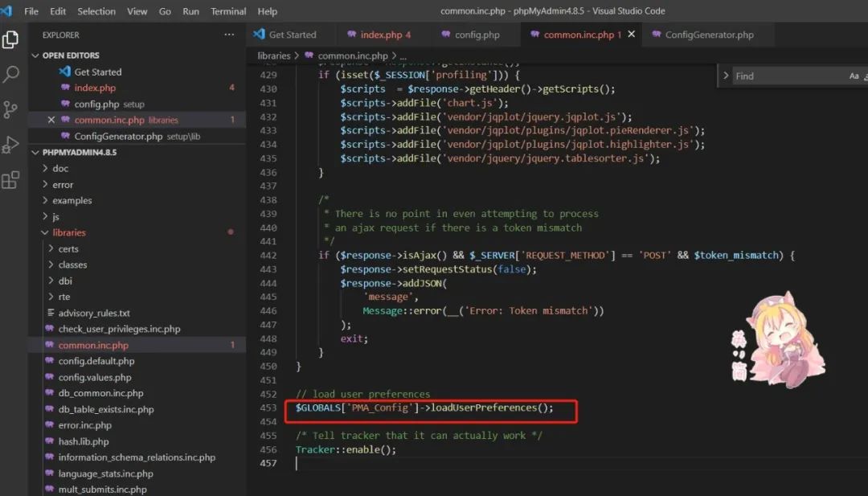Open information_schema_relations.inc.php file
Viewport: 868px width, 496px height.
(x=137, y=457)
